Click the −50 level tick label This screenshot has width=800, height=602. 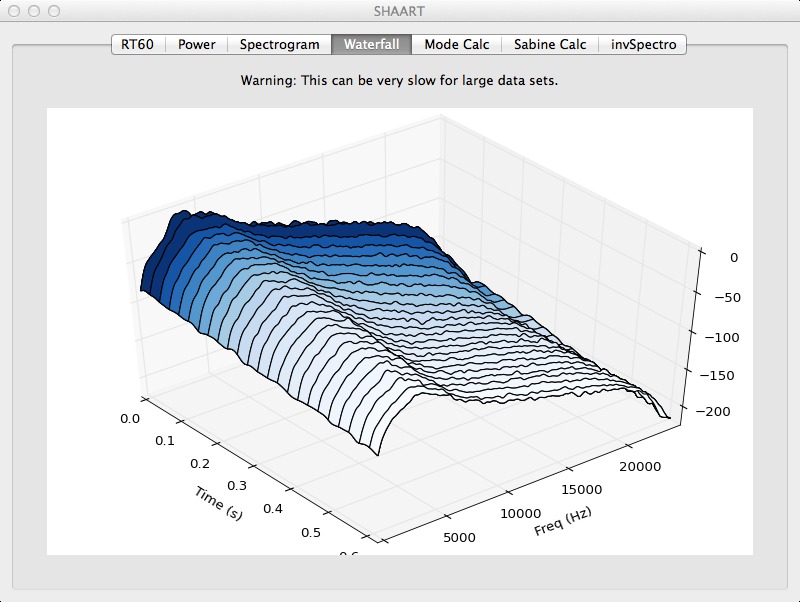coord(728,297)
